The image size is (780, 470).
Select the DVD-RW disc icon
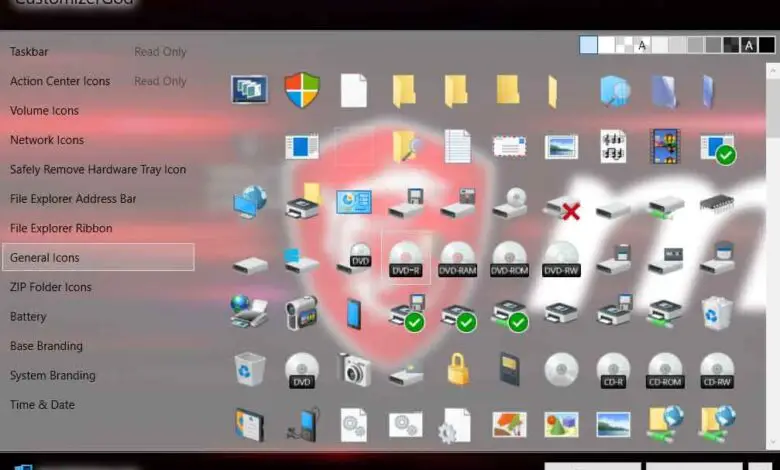(562, 259)
